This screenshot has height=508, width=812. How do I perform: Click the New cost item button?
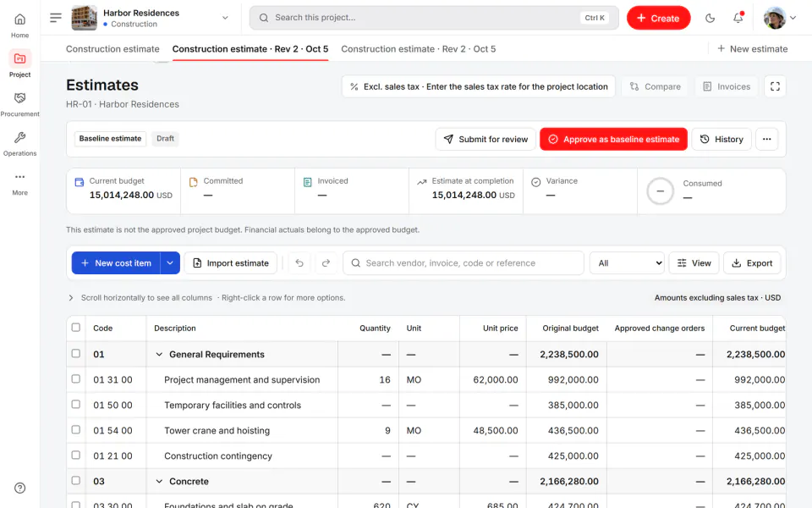116,262
